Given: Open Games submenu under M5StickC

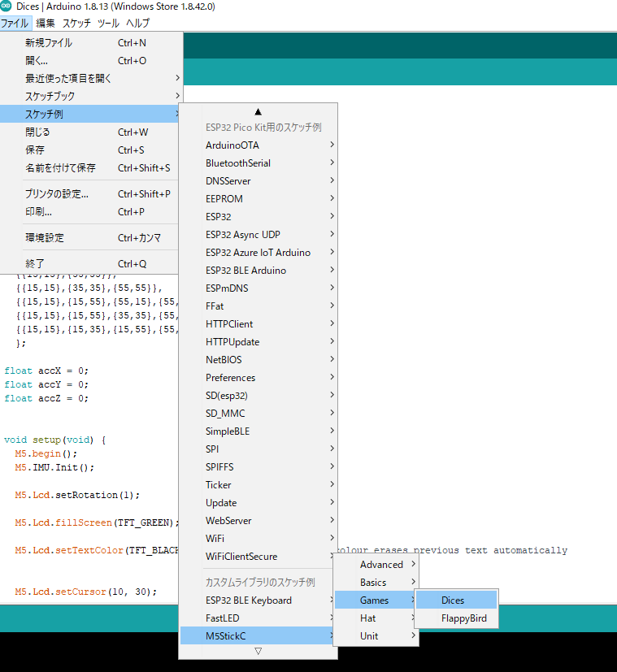Looking at the screenshot, I should coord(376,600).
